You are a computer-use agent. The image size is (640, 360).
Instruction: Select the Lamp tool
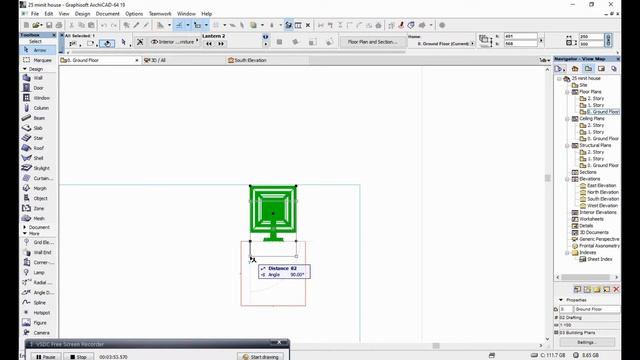38,272
